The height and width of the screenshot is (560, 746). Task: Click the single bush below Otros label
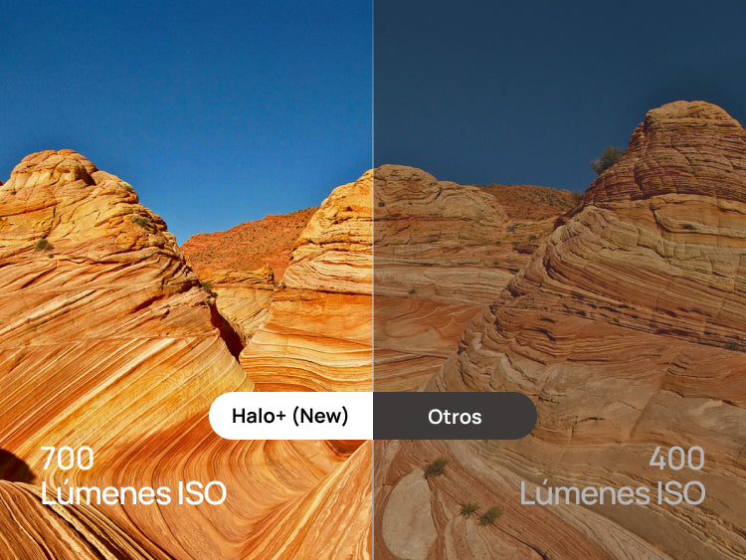point(436,467)
